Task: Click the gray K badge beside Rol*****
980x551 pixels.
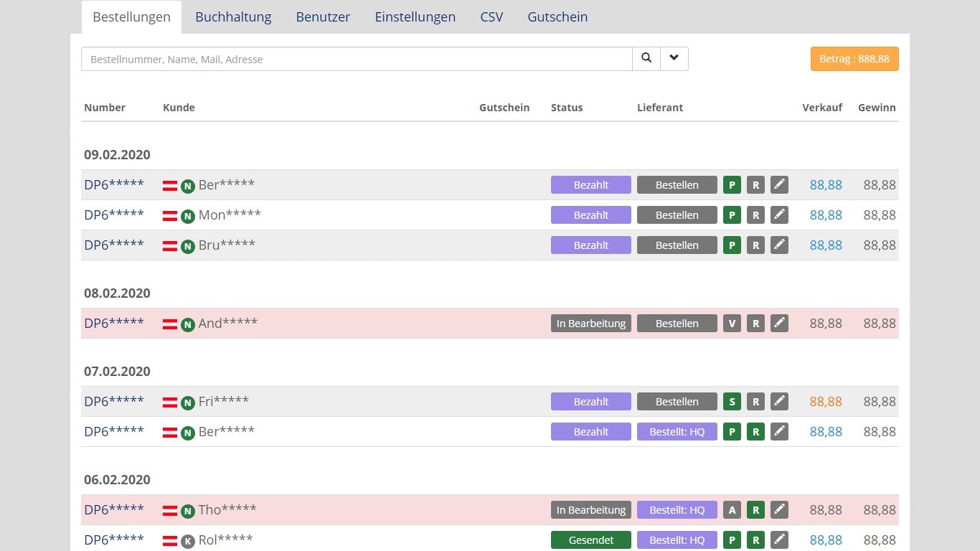Action: pos(188,541)
